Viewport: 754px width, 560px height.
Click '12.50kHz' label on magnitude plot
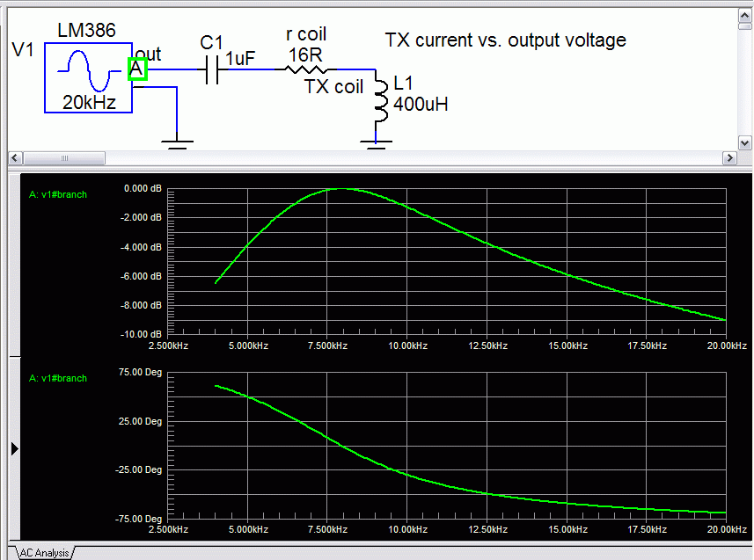[487, 345]
